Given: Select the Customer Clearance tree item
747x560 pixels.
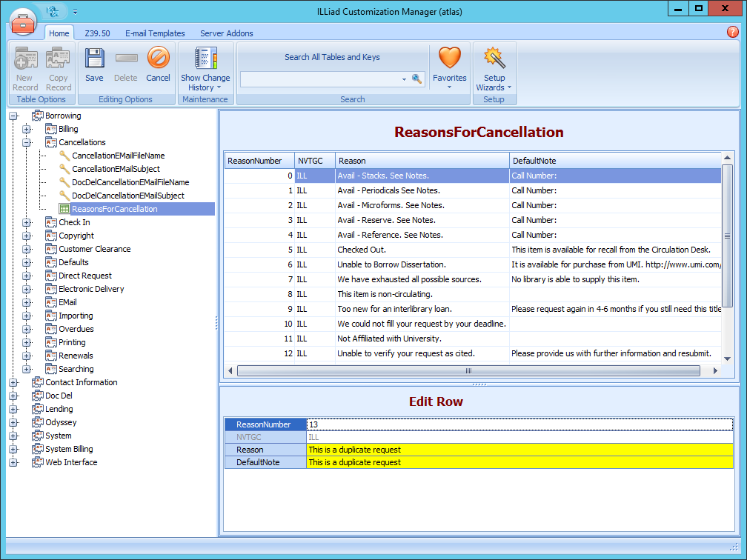Looking at the screenshot, I should coord(94,249).
